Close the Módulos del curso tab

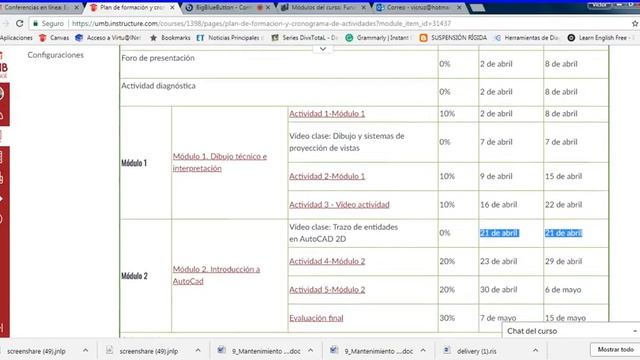pos(363,7)
